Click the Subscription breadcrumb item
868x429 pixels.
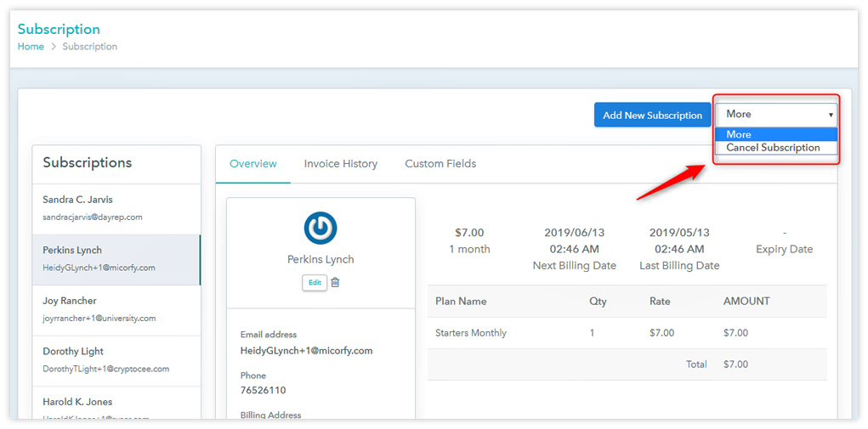point(90,47)
